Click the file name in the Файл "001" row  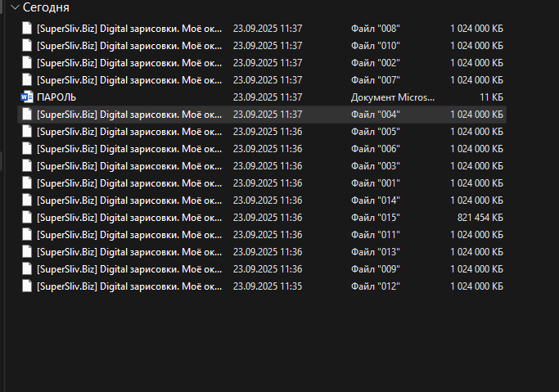129,183
